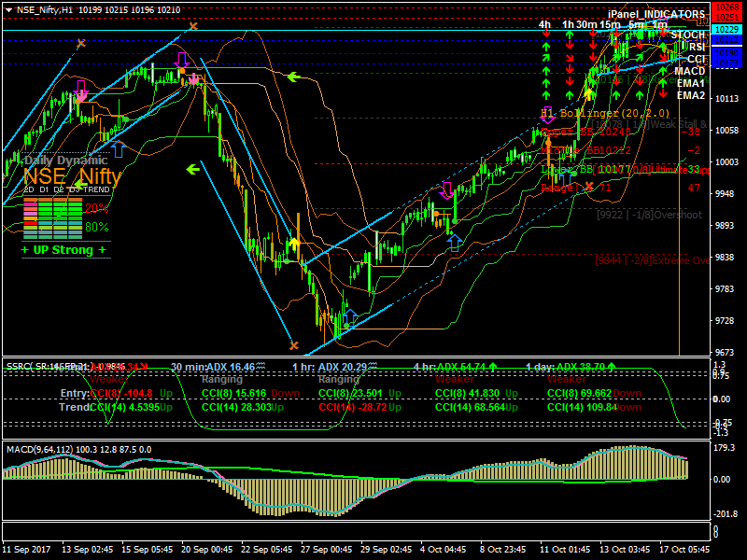747x560 pixels.
Task: Click the 10212 blue price label
Action: (x=726, y=40)
